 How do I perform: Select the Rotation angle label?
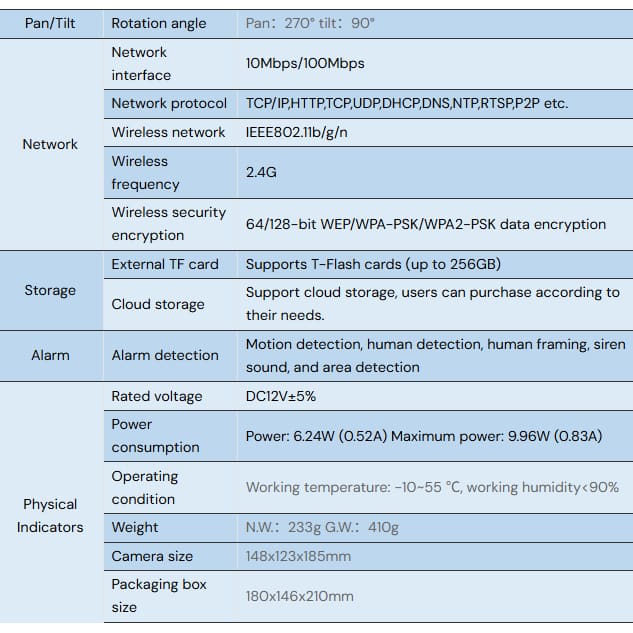159,23
